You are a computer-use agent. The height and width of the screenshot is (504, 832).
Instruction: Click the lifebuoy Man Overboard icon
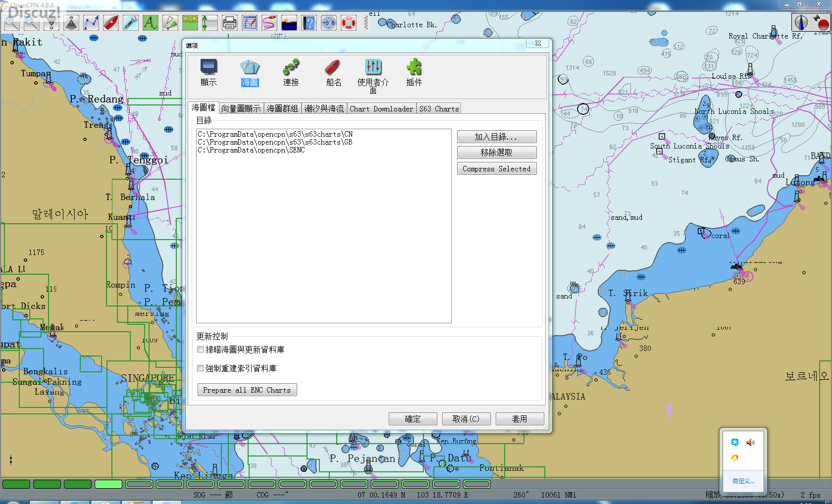point(349,23)
